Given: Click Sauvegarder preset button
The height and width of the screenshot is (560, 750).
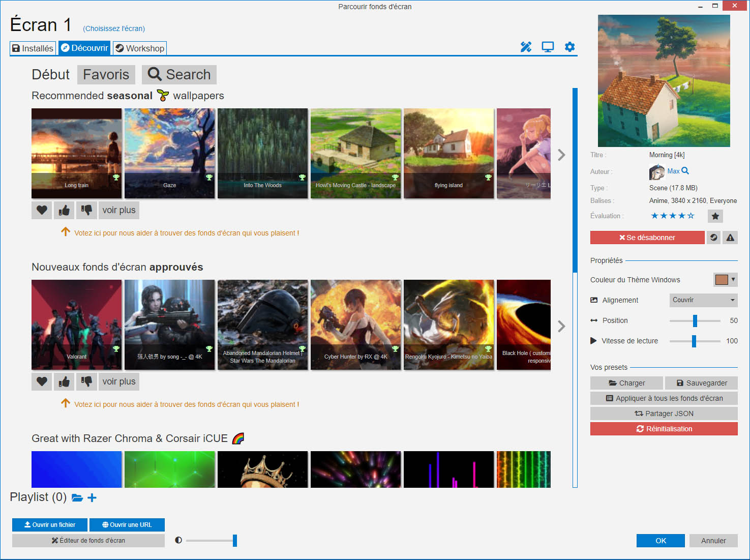Looking at the screenshot, I should (701, 383).
